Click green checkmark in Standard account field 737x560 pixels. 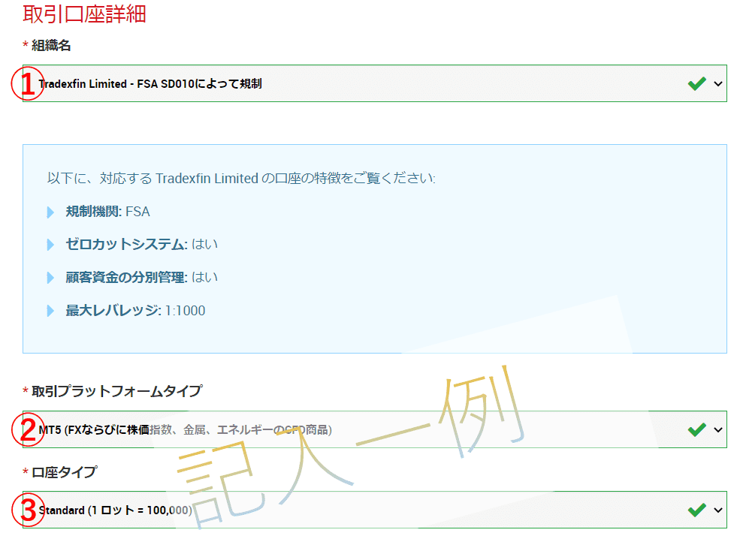tap(697, 510)
